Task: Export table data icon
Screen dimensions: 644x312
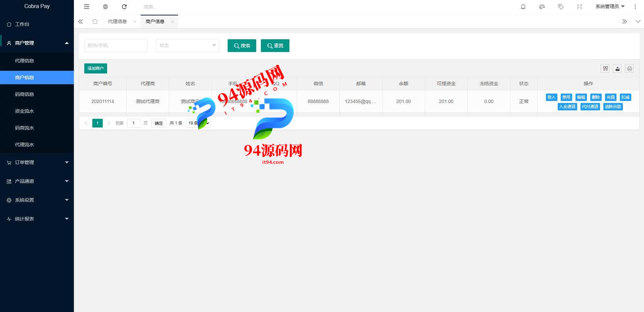Action: click(617, 68)
